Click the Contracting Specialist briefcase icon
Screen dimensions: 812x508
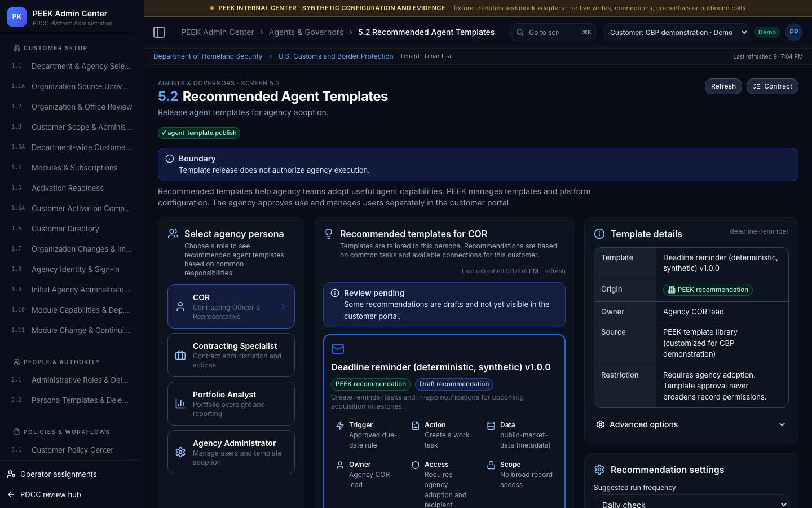tap(180, 355)
